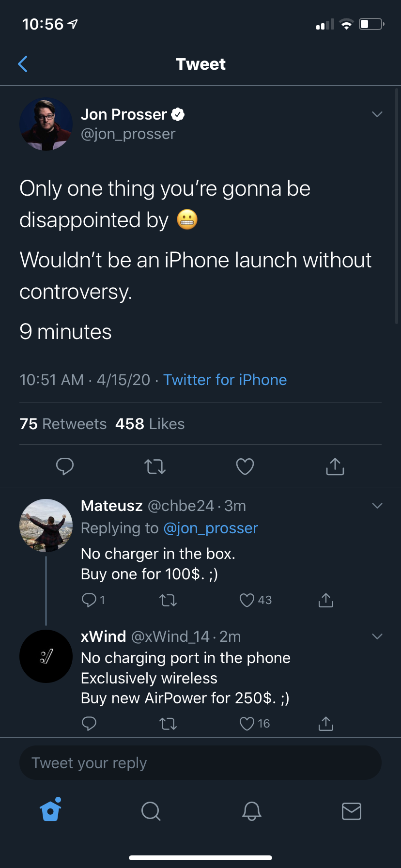Open the Messages envelope tab
Viewport: 401px width, 868px height.
(x=352, y=811)
